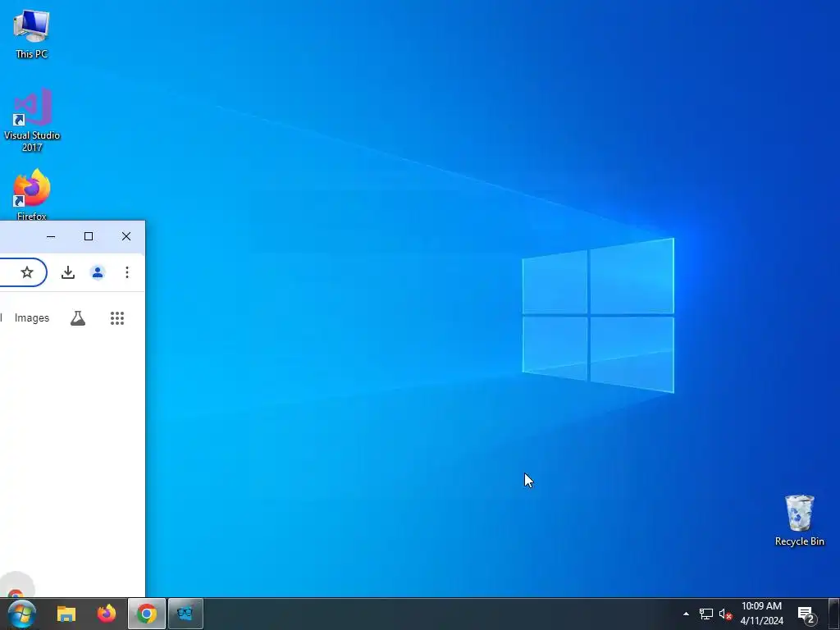
Task: Open the notification center icon
Action: [806, 614]
